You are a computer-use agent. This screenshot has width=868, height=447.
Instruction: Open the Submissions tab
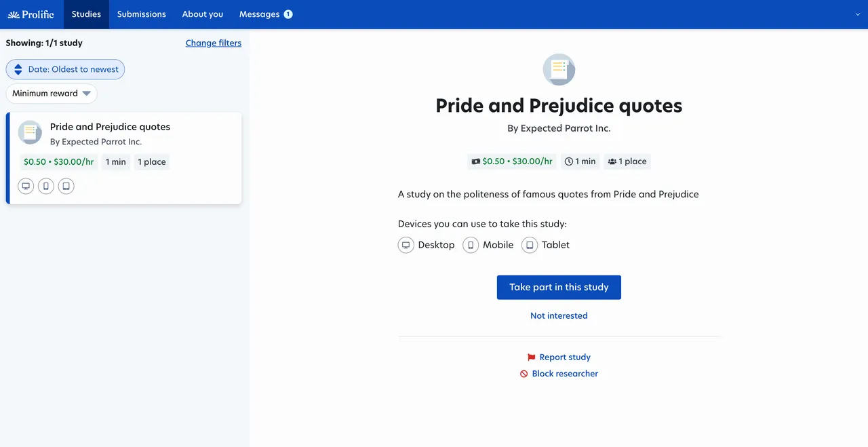141,14
